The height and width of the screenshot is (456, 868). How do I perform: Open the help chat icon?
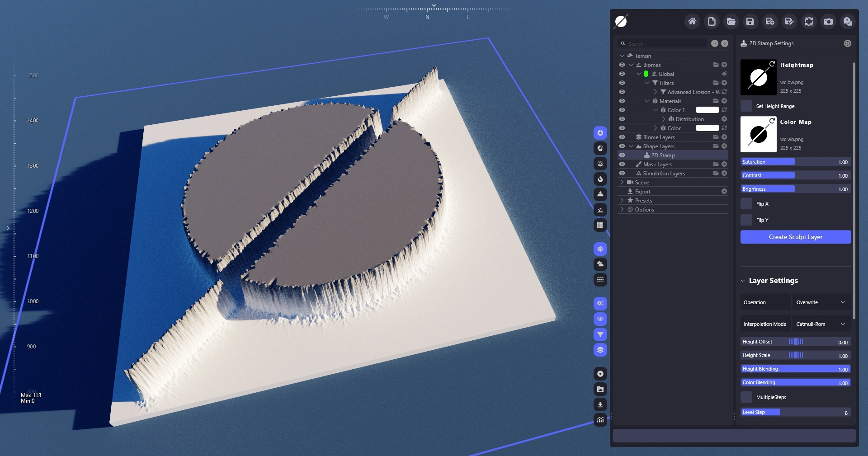tap(848, 21)
